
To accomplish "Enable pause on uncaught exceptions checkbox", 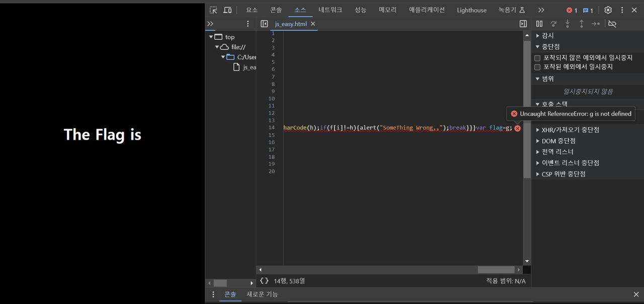I will (537, 58).
